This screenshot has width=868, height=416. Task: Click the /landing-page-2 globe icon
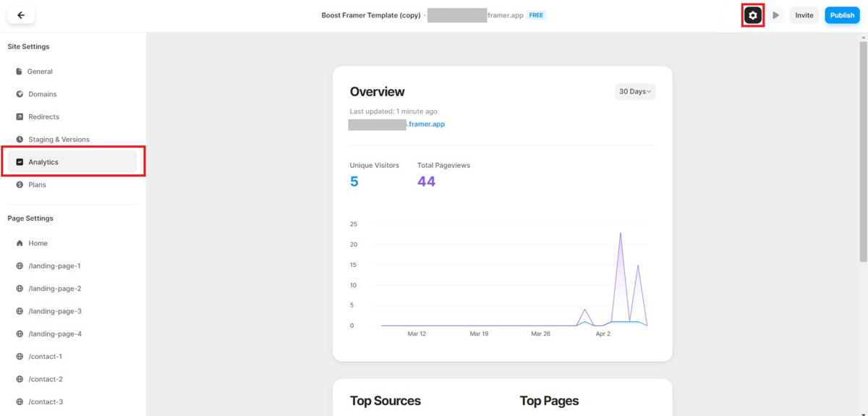[x=20, y=289]
